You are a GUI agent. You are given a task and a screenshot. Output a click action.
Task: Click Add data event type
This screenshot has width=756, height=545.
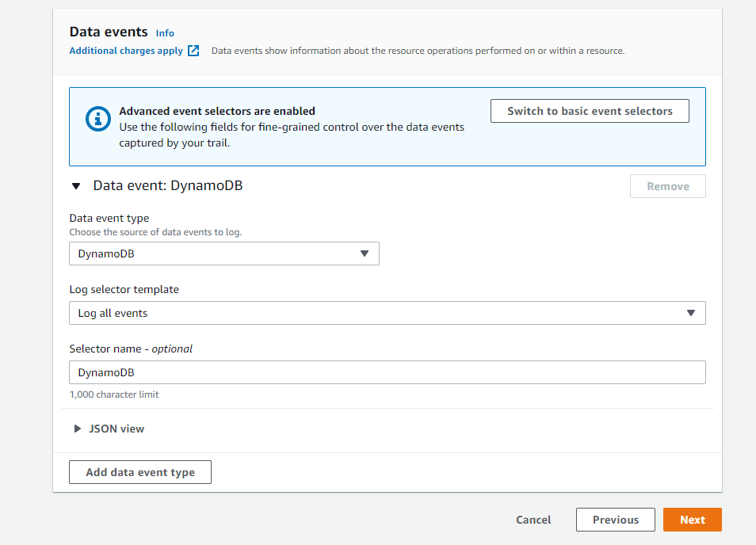coord(139,472)
